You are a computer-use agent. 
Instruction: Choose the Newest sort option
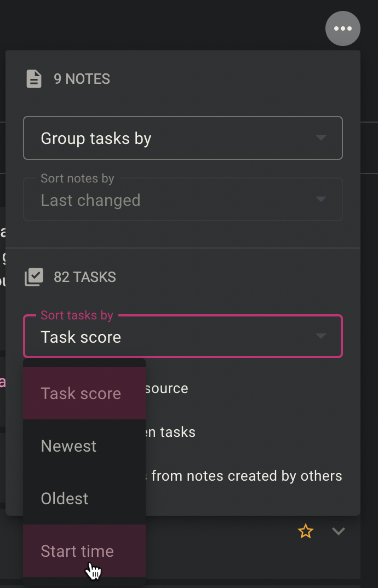point(69,446)
